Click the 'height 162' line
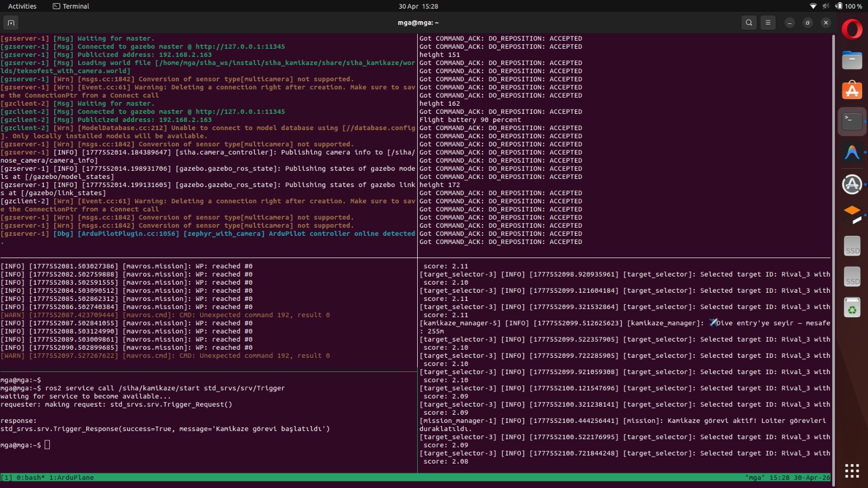The image size is (868, 488). tap(439, 104)
